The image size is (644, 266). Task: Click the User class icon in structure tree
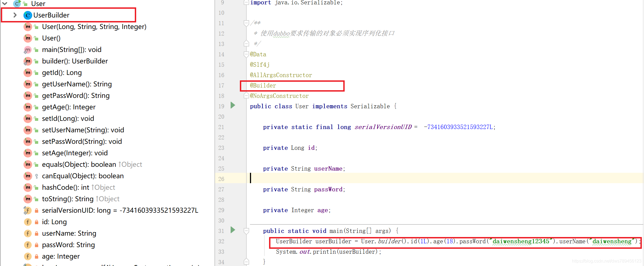click(x=17, y=4)
